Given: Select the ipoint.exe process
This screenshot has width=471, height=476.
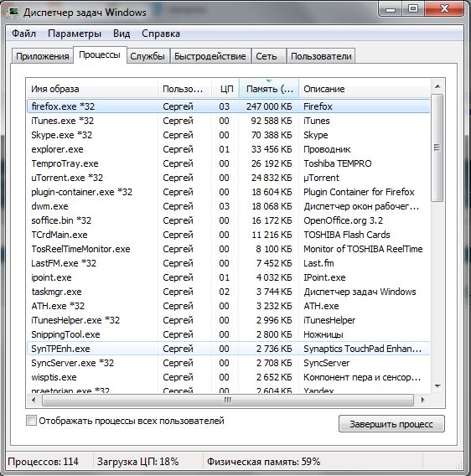Looking at the screenshot, I should [x=228, y=277].
